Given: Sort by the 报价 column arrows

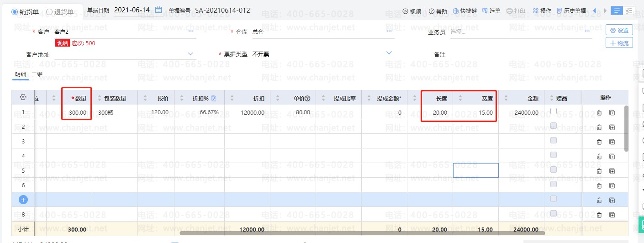Looking at the screenshot, I should tap(146, 98).
